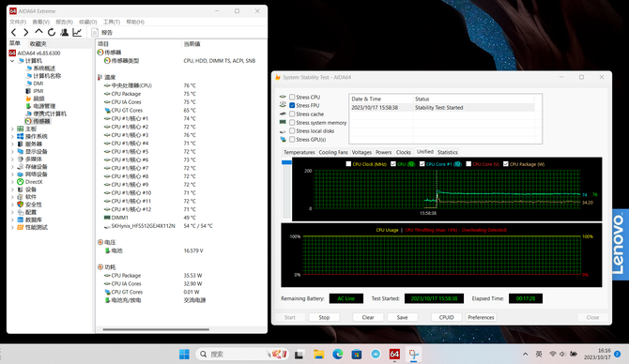This screenshot has height=364, width=629.
Task: Refresh the AIDA64 sensor page
Action: pos(52,33)
